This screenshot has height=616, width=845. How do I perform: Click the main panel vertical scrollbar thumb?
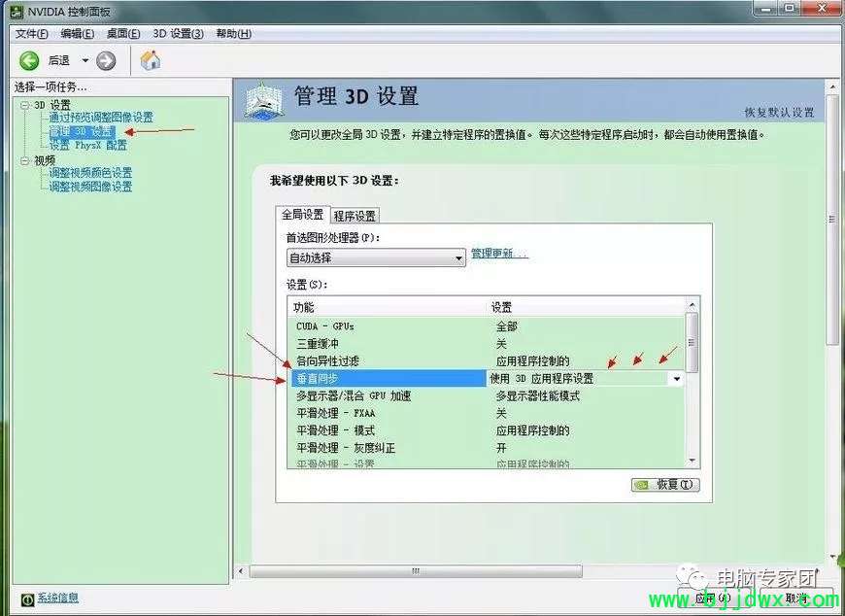[x=832, y=219]
